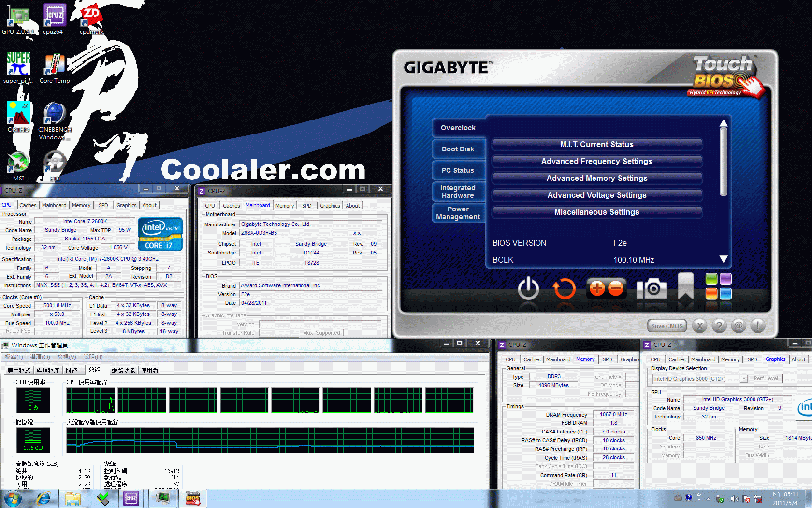Open Advanced Frequency Settings
The height and width of the screenshot is (508, 812).
[x=597, y=161]
